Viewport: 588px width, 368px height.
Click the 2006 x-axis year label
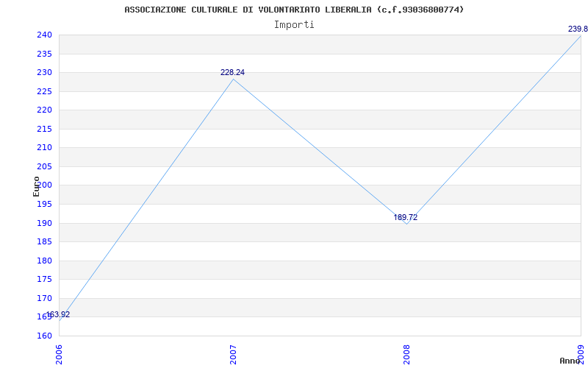[59, 355]
